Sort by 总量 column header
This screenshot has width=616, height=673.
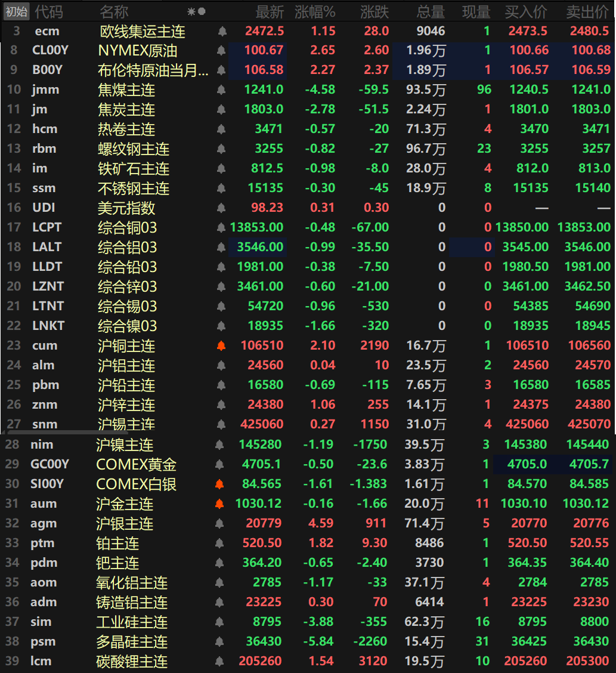pyautogui.click(x=431, y=12)
